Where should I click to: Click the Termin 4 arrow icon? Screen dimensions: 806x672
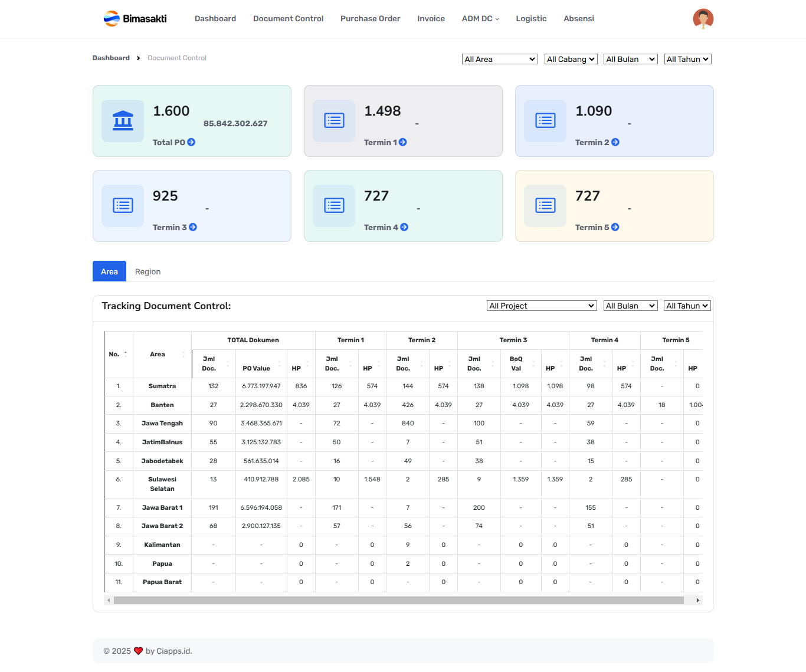tap(404, 227)
